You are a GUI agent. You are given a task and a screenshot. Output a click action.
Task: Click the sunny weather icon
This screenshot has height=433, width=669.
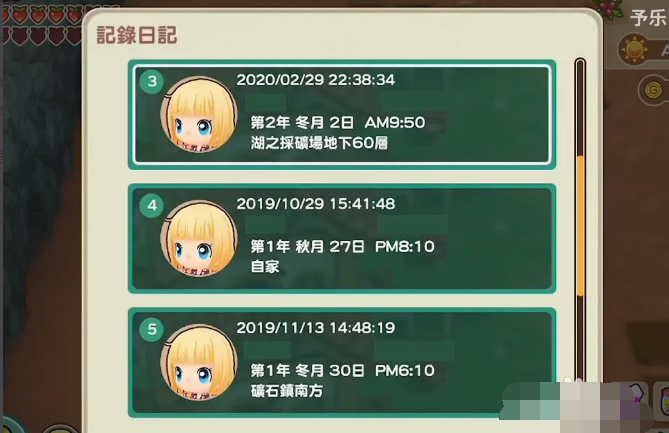(x=634, y=49)
